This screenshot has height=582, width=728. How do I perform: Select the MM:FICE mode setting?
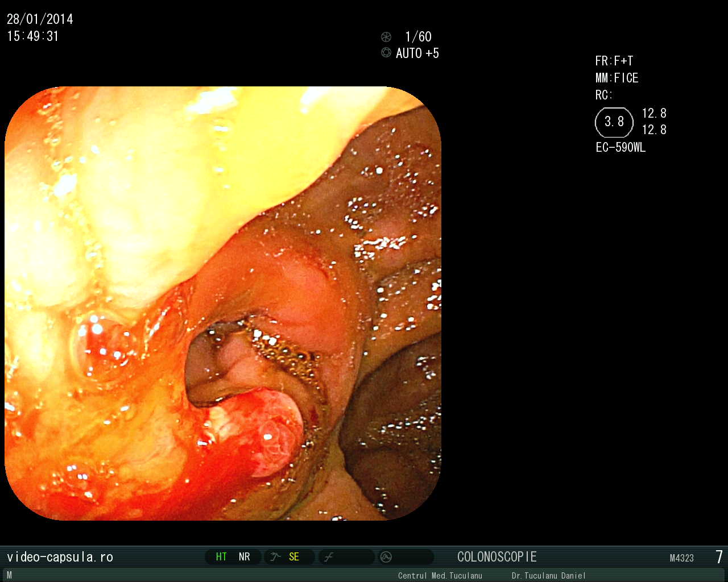(x=617, y=78)
